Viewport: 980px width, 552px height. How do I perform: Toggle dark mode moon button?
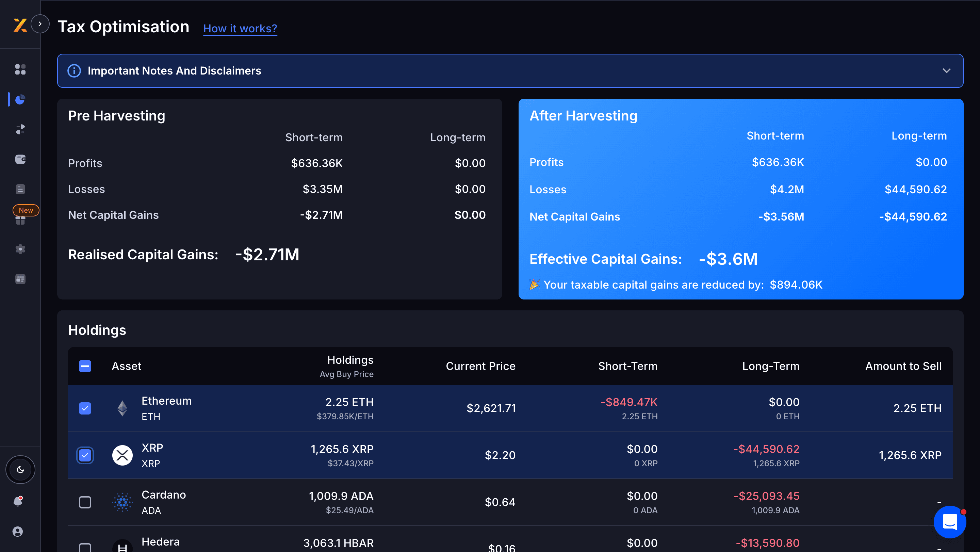(x=20, y=470)
